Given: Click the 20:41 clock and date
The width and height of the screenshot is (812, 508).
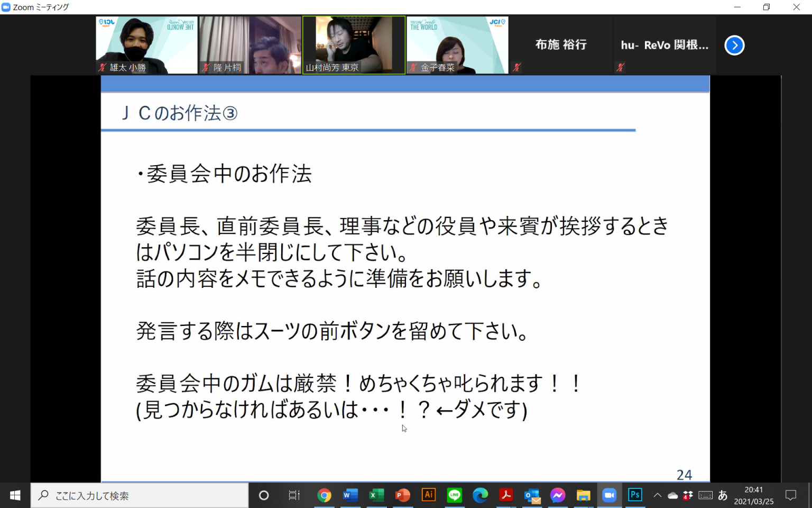Looking at the screenshot, I should pos(753,495).
